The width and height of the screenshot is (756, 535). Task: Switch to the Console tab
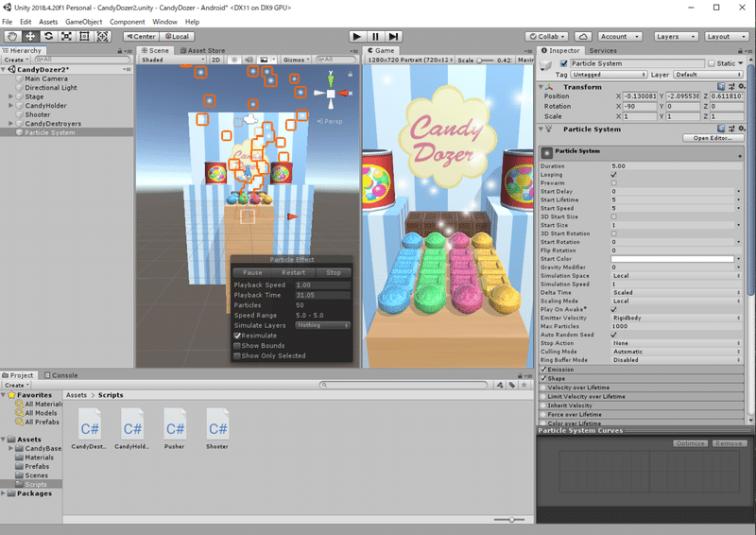click(x=60, y=375)
